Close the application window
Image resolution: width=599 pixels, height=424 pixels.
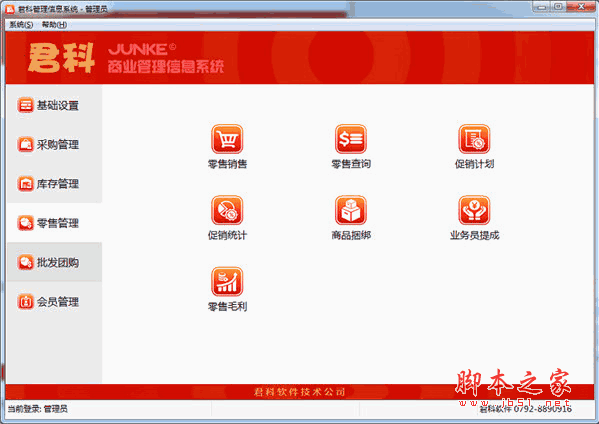(581, 6)
